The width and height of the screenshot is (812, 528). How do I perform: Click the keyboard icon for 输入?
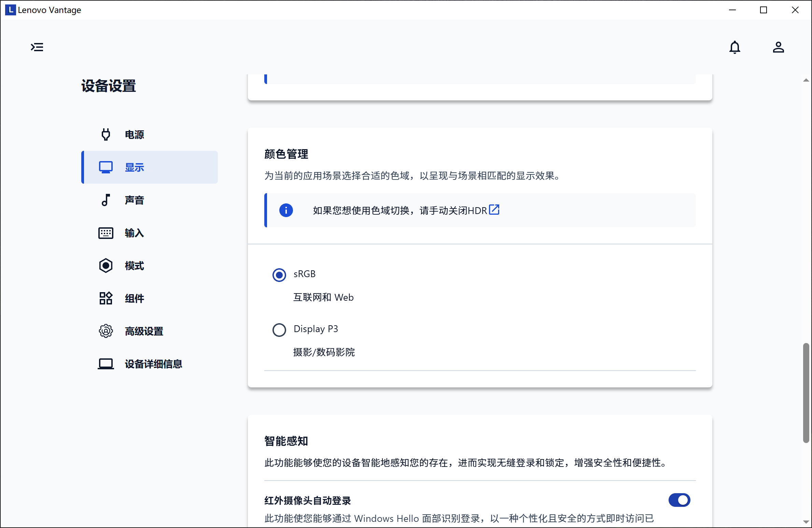pyautogui.click(x=106, y=233)
